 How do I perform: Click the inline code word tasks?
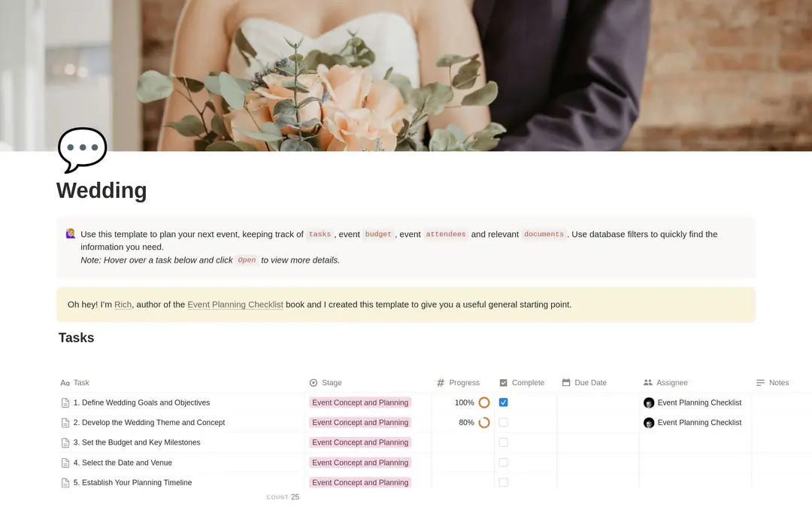click(320, 234)
